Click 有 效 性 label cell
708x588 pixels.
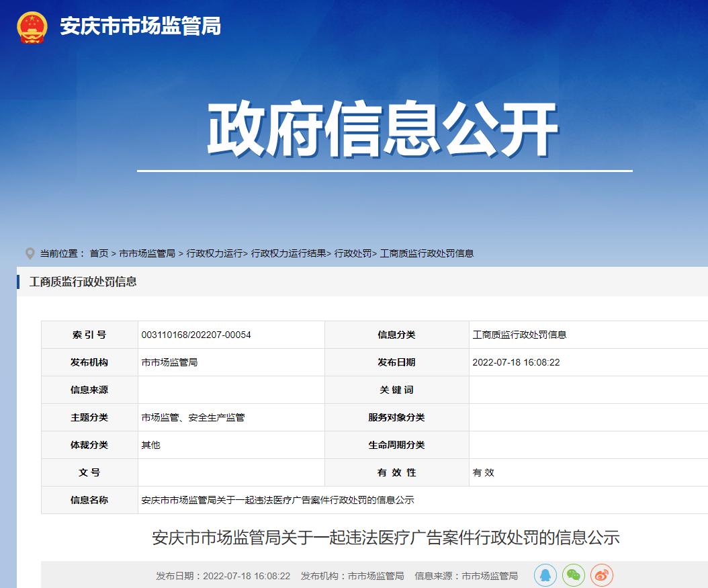[x=396, y=472]
